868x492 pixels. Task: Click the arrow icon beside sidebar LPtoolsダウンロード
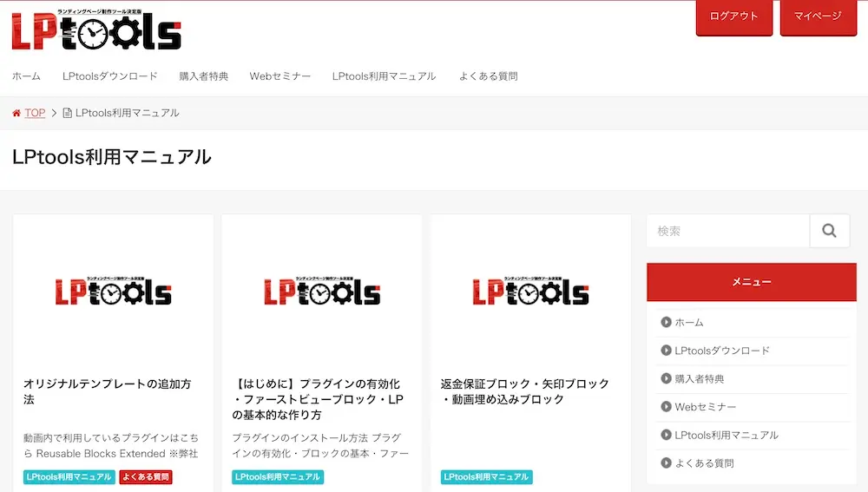(666, 351)
